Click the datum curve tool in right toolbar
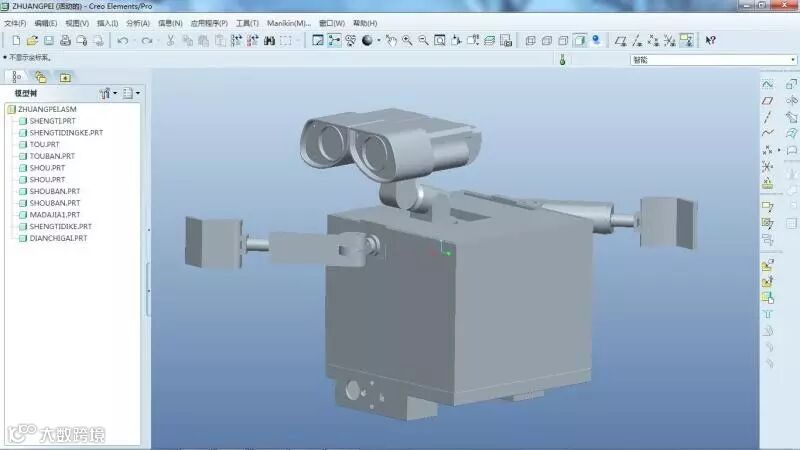The image size is (800, 450). coord(767,133)
